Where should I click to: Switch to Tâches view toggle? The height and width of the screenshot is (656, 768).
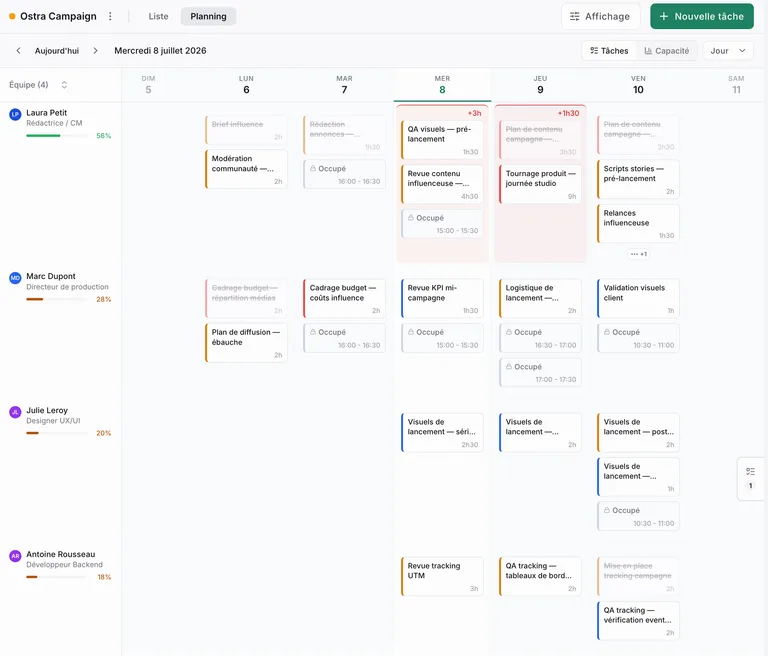pos(609,50)
